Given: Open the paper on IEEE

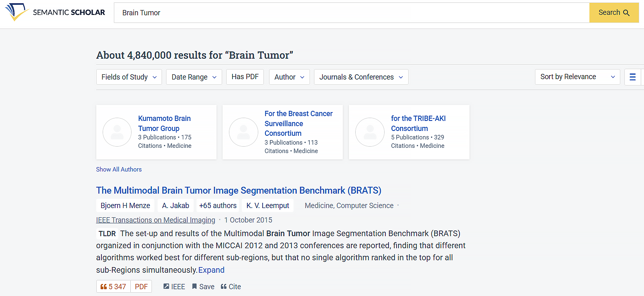Looking at the screenshot, I should 174,287.
